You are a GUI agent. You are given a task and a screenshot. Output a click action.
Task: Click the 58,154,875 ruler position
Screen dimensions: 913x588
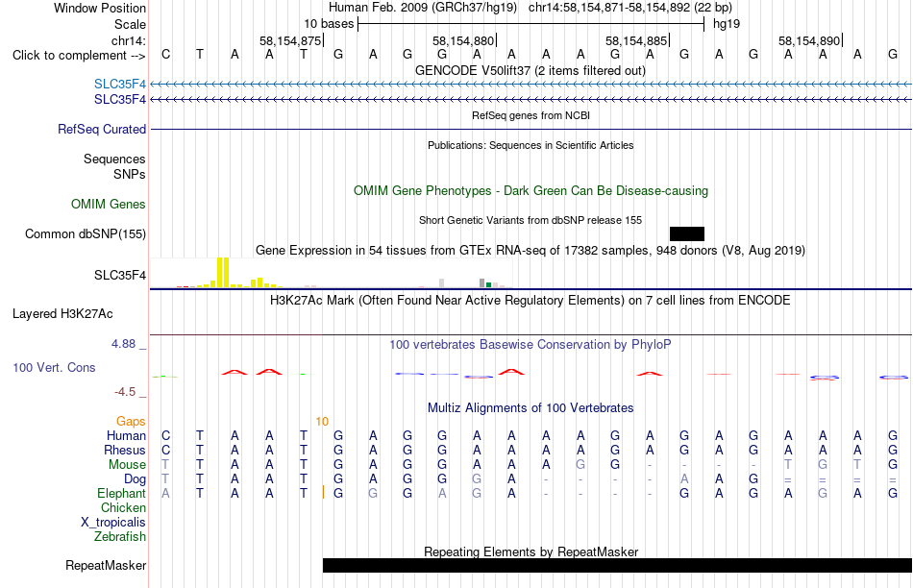tap(290, 40)
